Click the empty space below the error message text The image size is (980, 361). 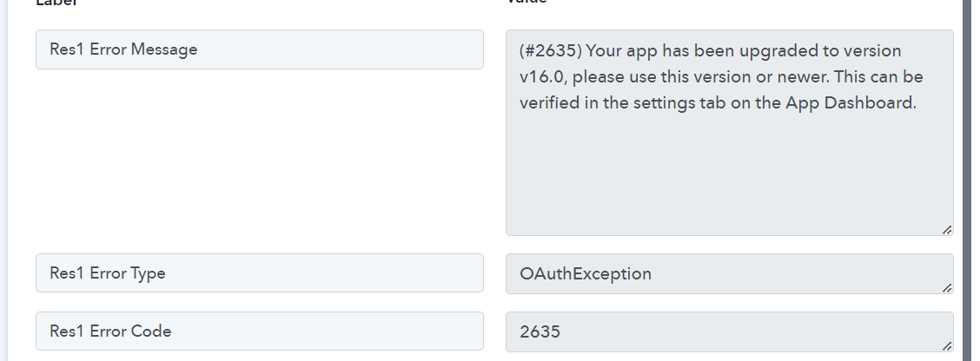pos(728,174)
